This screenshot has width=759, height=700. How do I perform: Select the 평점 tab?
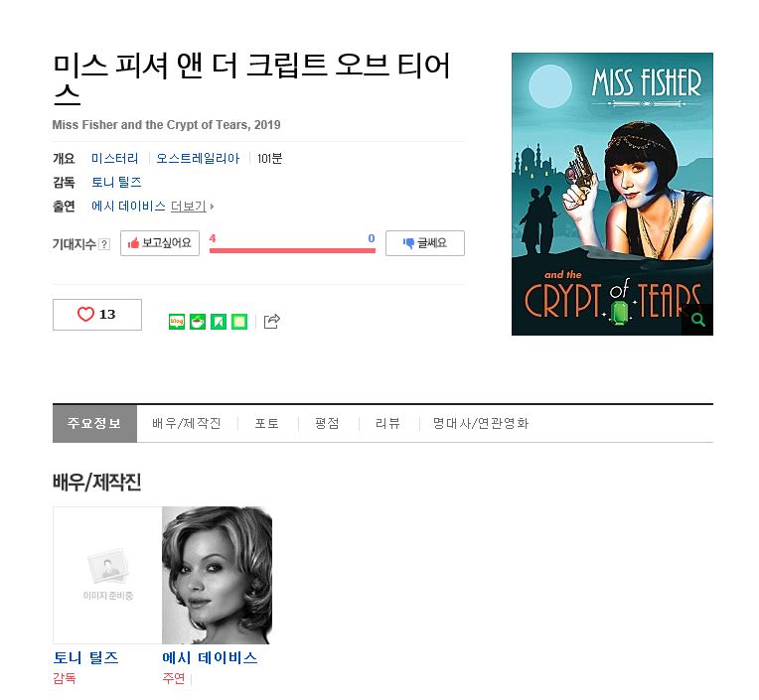point(327,423)
